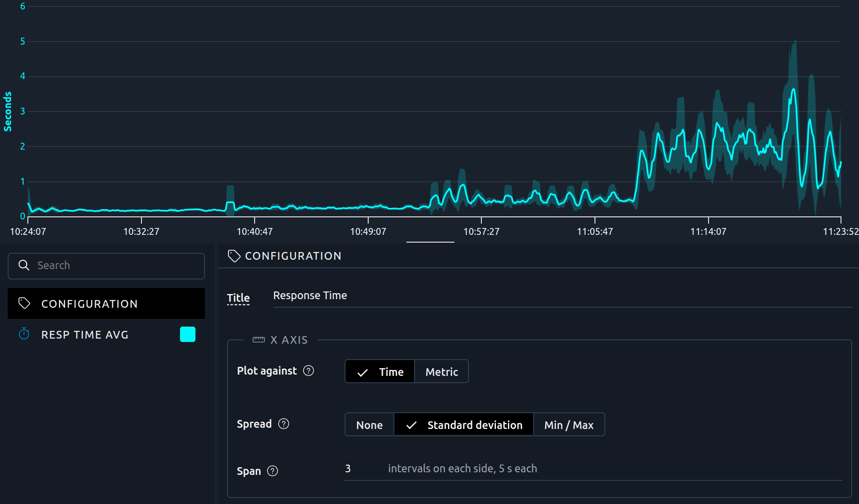Click the Search field in sidebar
The image size is (859, 504).
point(106,266)
